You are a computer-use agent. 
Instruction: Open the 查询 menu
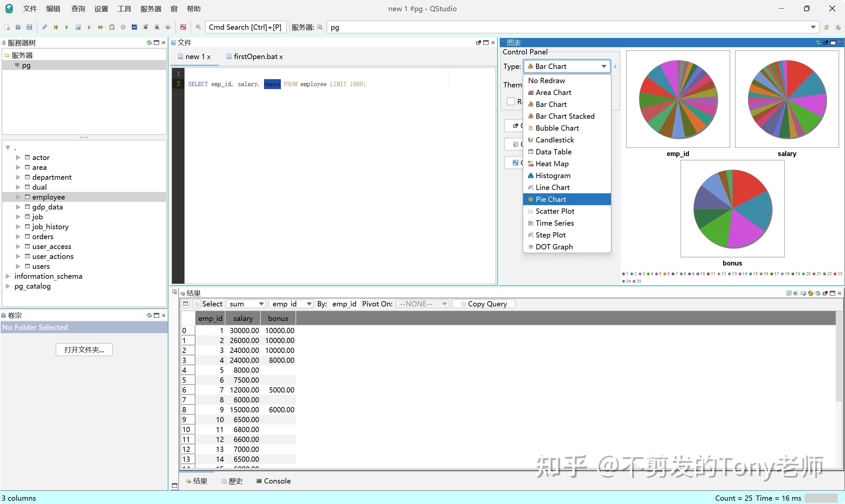(x=78, y=9)
